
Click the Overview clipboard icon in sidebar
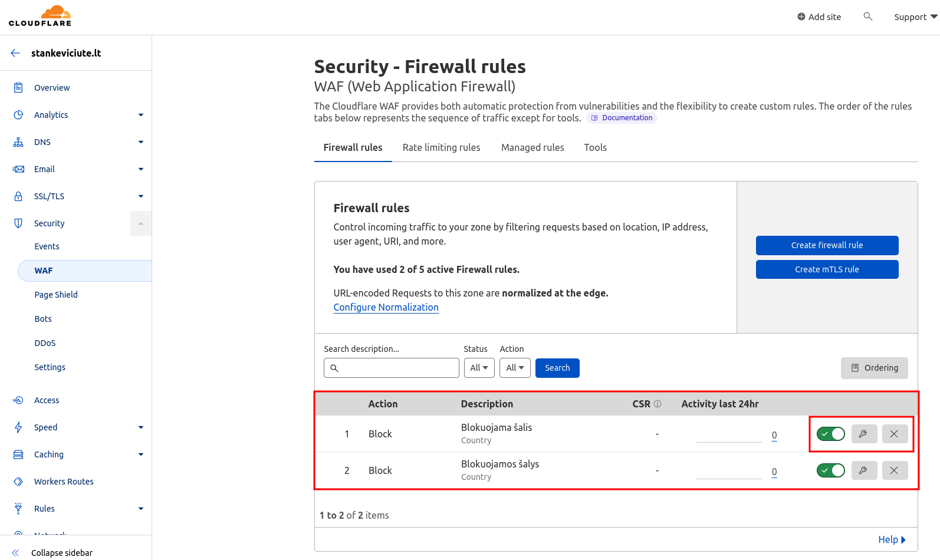tap(18, 88)
